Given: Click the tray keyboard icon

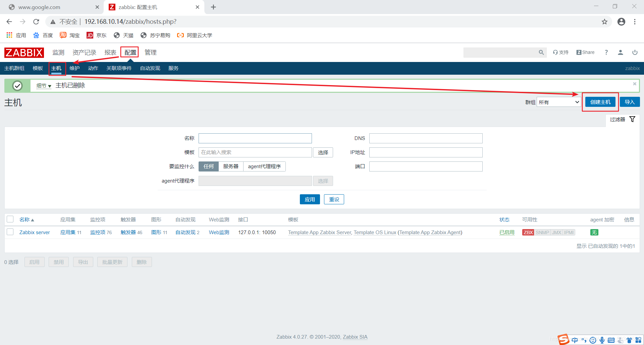Looking at the screenshot, I should pyautogui.click(x=611, y=340).
